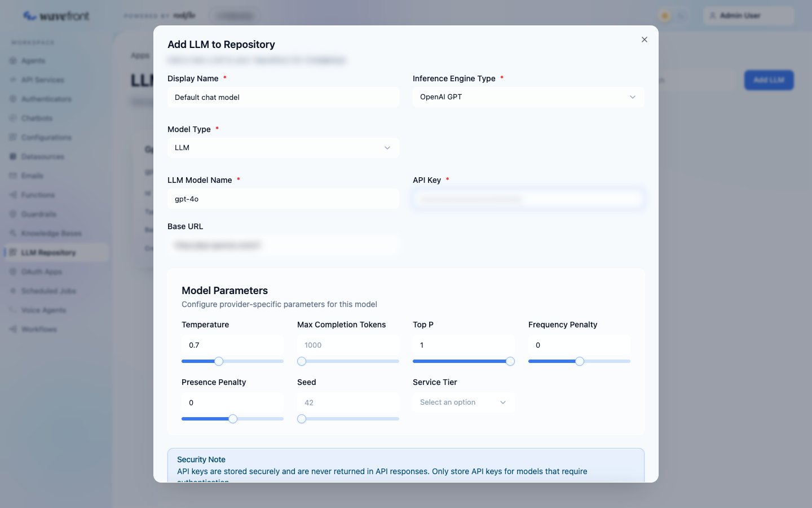
Task: Click the Workflows sidebar icon
Action: [13, 329]
